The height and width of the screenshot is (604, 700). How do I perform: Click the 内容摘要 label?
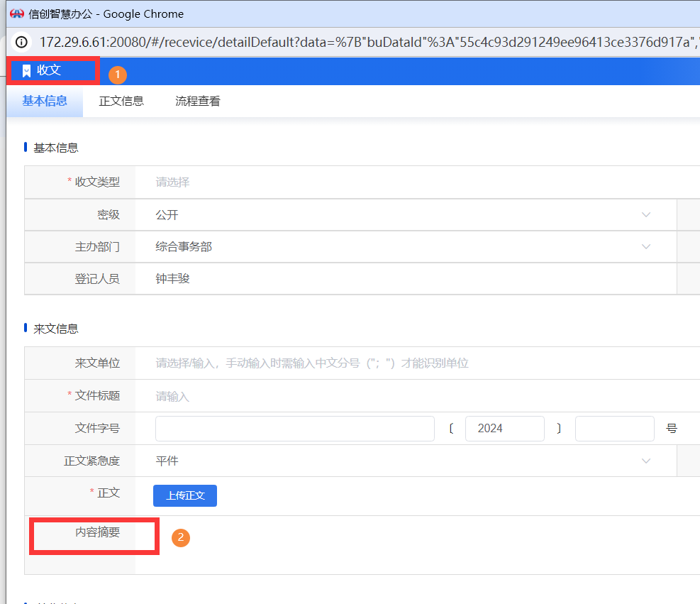click(x=97, y=532)
